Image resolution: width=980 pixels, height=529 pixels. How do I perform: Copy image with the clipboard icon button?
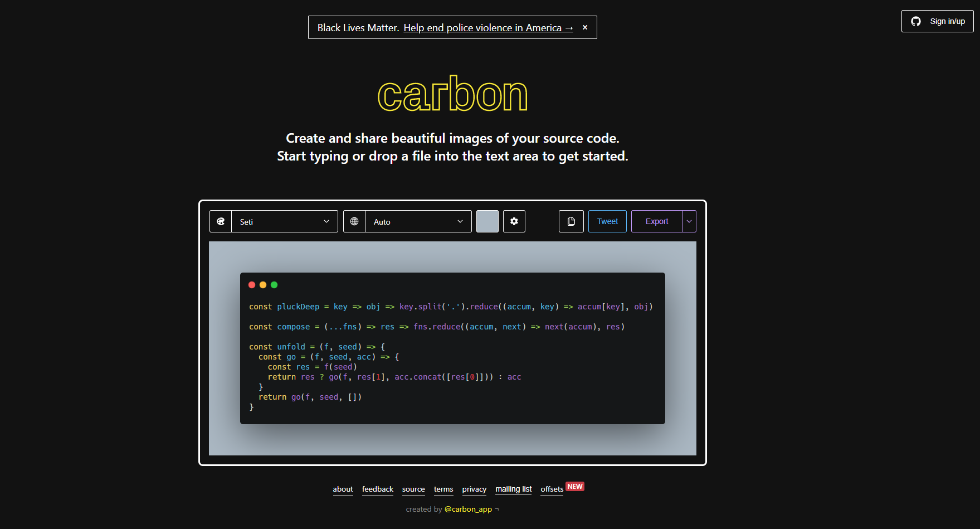pyautogui.click(x=571, y=221)
